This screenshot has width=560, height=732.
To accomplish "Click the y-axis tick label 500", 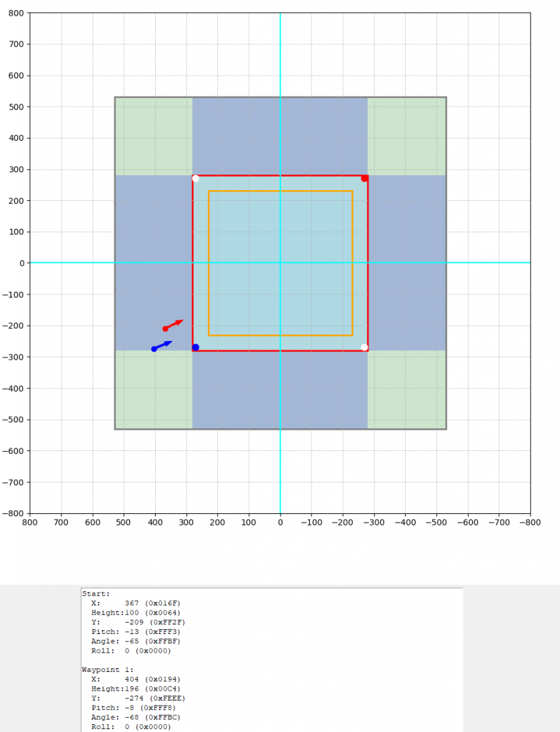I will click(15, 107).
